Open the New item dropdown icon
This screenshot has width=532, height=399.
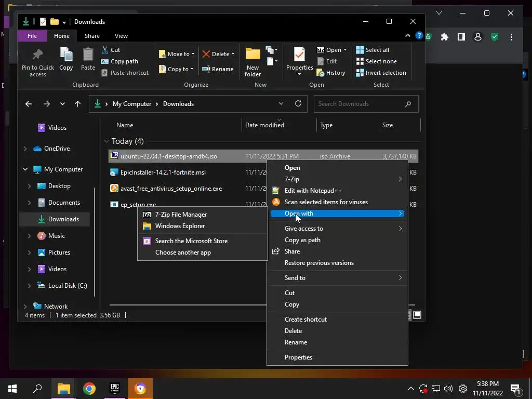point(271,50)
